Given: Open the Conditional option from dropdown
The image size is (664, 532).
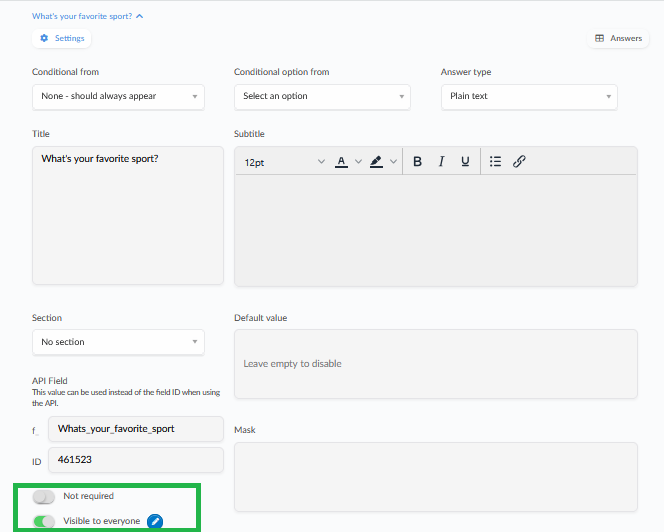Looking at the screenshot, I should (x=322, y=97).
